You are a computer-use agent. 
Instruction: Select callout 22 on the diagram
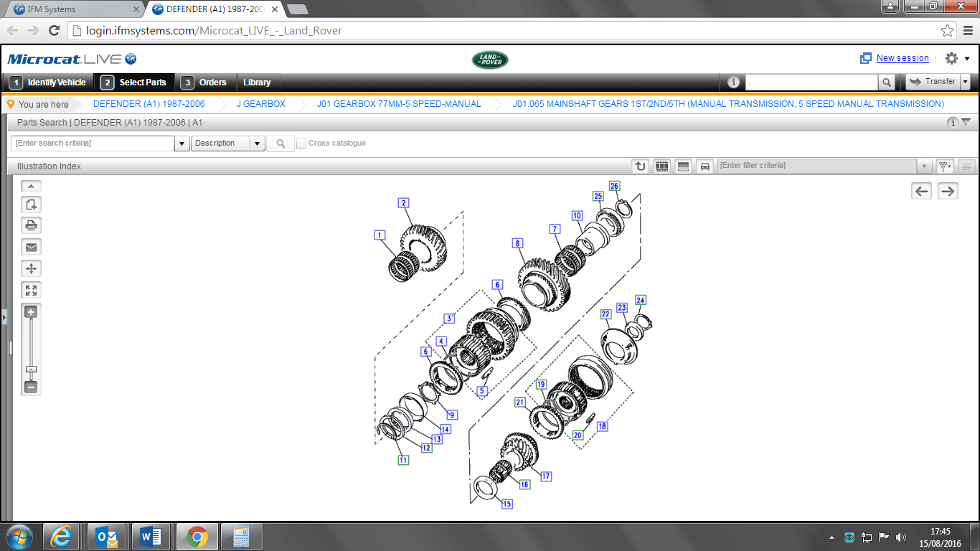click(606, 314)
